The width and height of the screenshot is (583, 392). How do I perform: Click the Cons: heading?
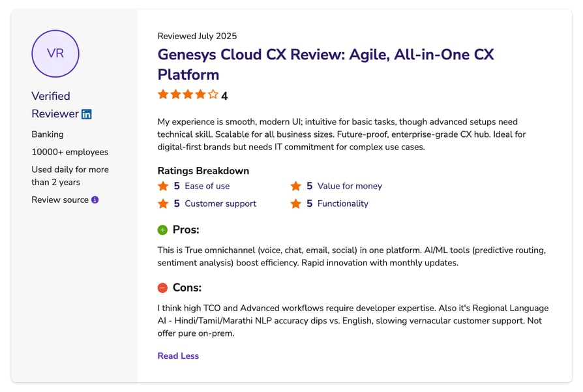[187, 288]
